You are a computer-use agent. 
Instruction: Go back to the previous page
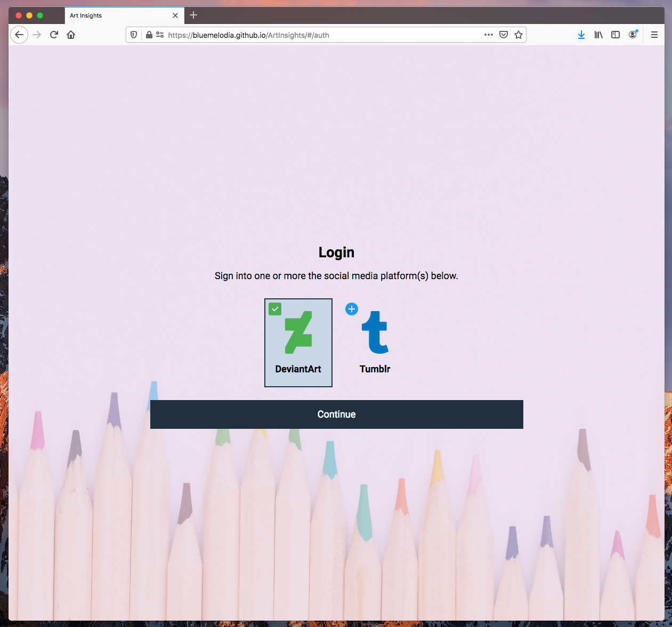point(19,35)
